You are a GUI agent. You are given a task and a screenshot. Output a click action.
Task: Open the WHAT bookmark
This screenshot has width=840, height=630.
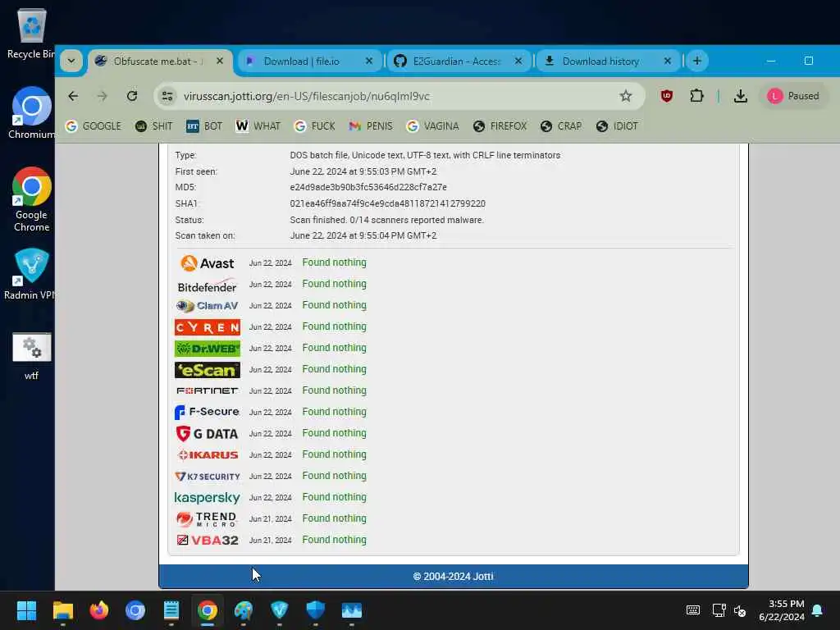(258, 126)
